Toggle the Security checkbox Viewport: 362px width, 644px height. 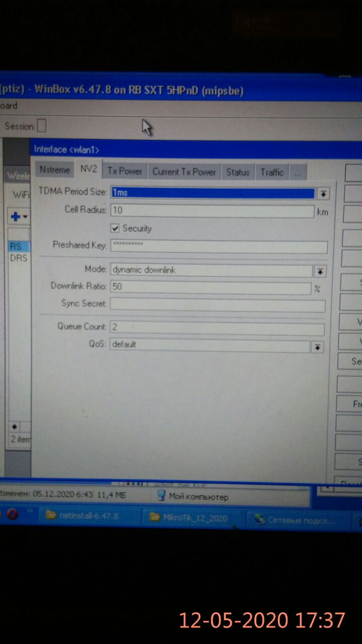coord(116,228)
